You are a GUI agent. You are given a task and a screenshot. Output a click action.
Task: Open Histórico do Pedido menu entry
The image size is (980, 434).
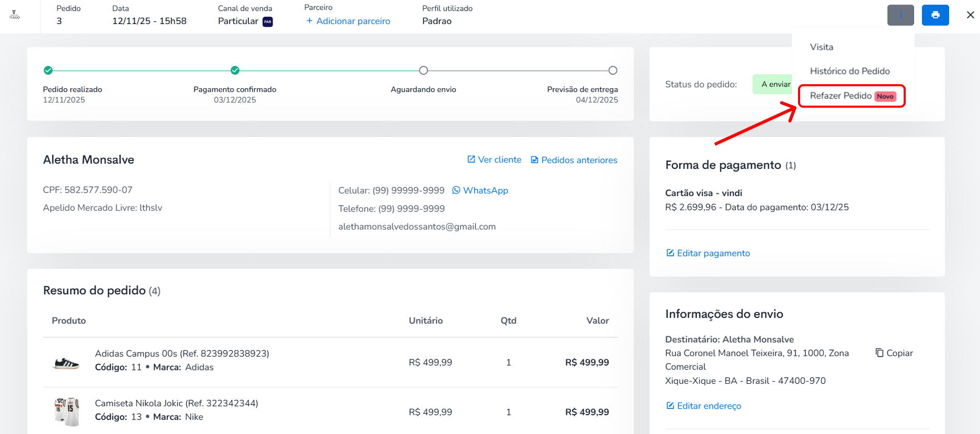point(850,71)
